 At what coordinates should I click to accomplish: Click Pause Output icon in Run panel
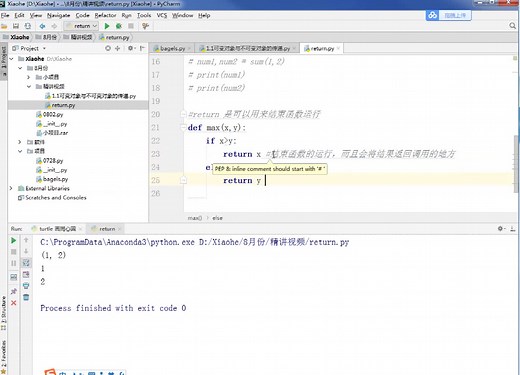[14, 263]
